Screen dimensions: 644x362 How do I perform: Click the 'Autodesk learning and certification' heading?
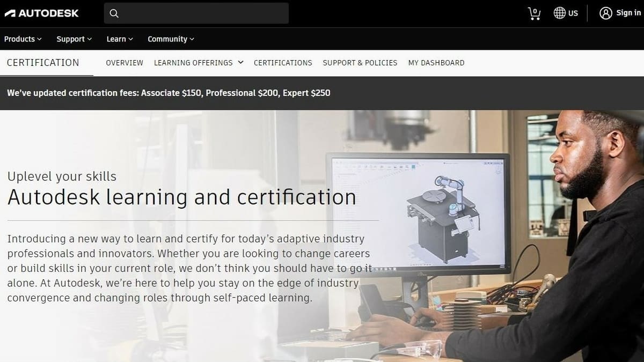tap(181, 197)
